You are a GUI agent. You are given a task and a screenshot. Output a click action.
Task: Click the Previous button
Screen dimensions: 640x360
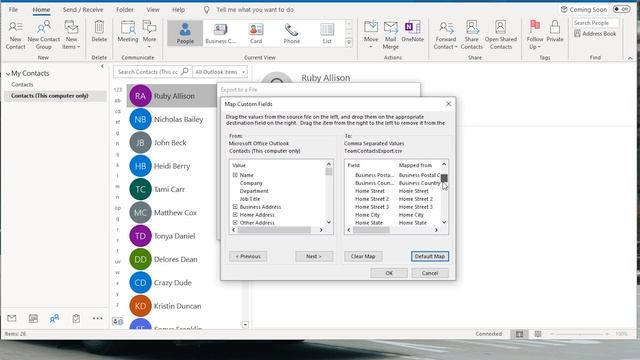tap(248, 256)
